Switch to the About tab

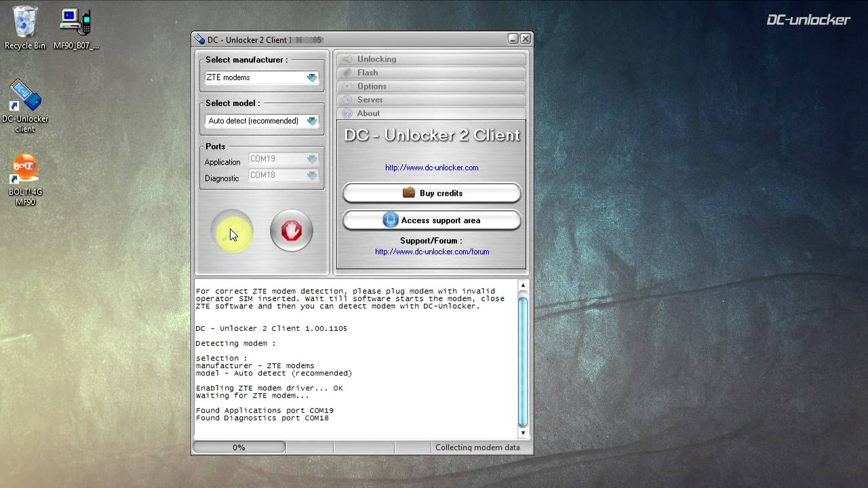[x=431, y=113]
